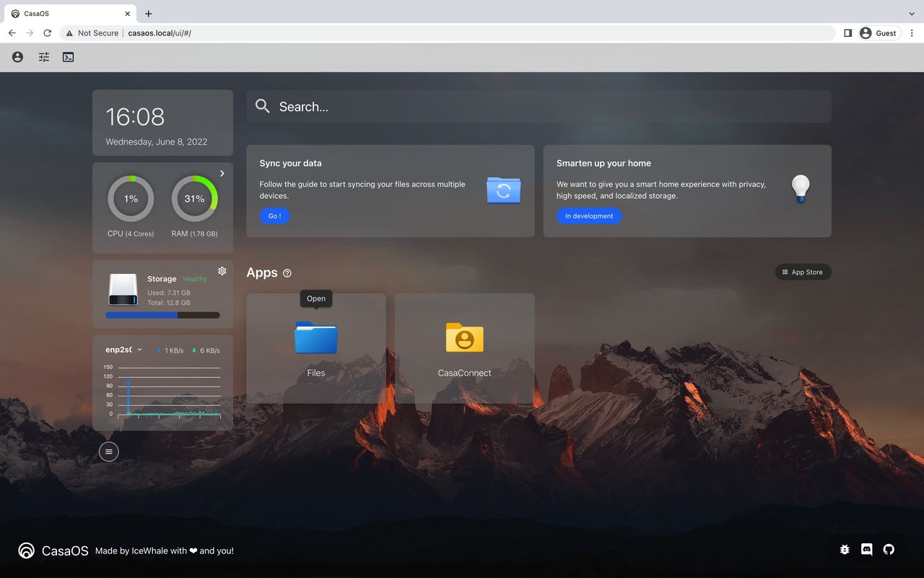The image size is (924, 578).
Task: Open the Files app
Action: (x=316, y=339)
